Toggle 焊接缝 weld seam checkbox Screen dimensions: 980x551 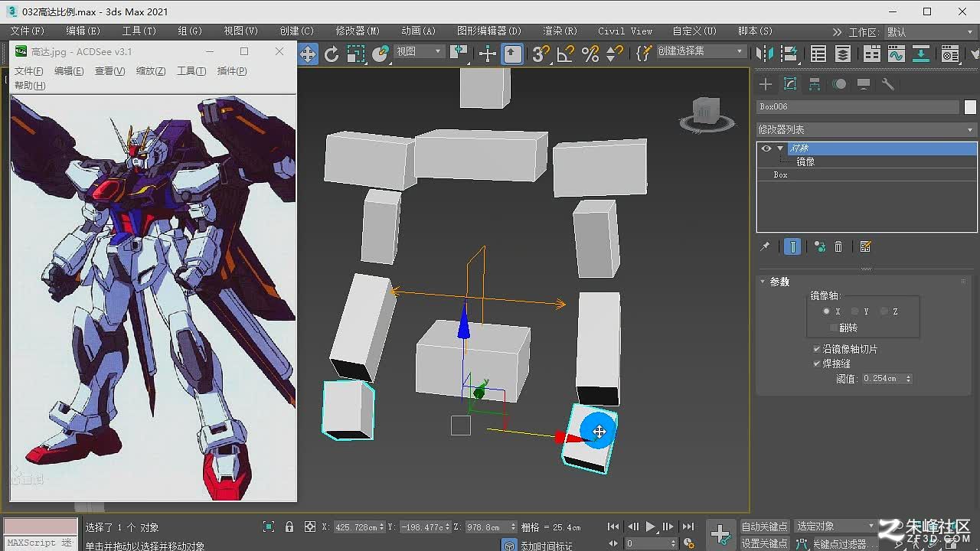coord(817,364)
